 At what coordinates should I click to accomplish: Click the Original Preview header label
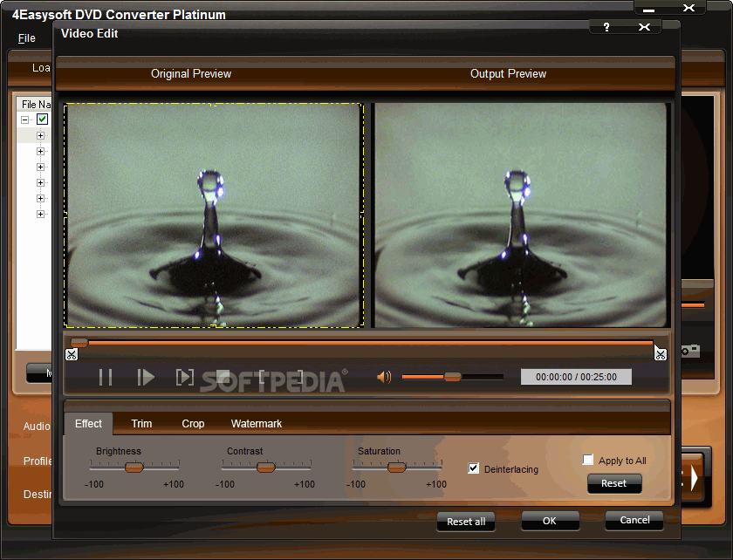pos(191,74)
